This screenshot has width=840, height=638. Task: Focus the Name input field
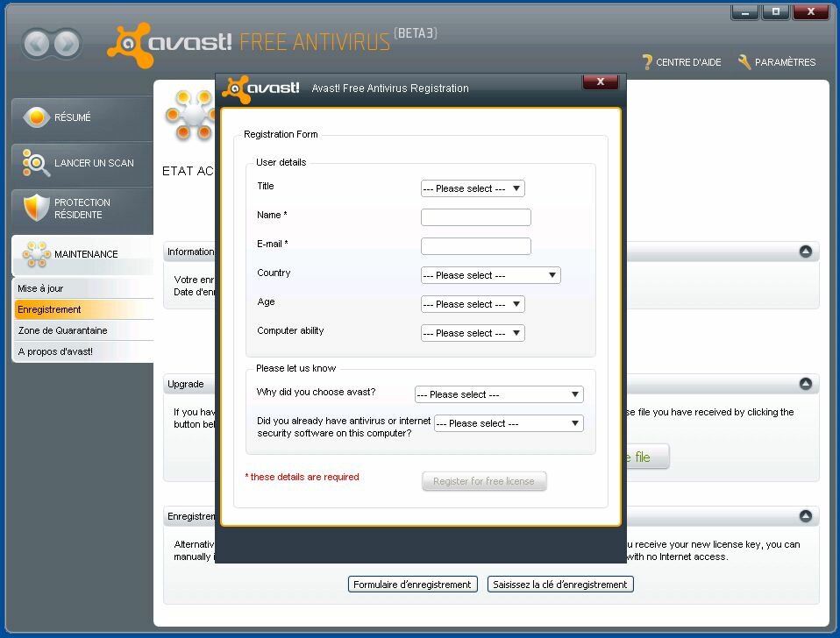click(x=476, y=217)
